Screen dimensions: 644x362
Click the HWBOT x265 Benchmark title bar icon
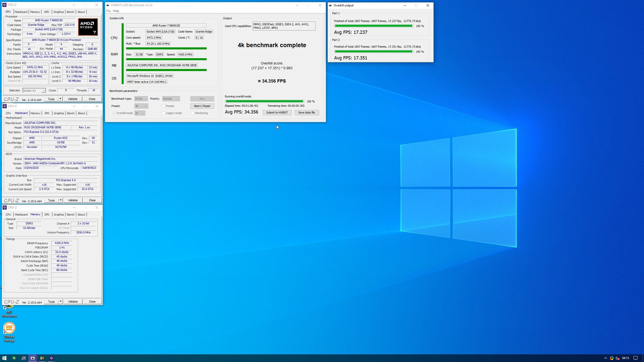[108, 5]
